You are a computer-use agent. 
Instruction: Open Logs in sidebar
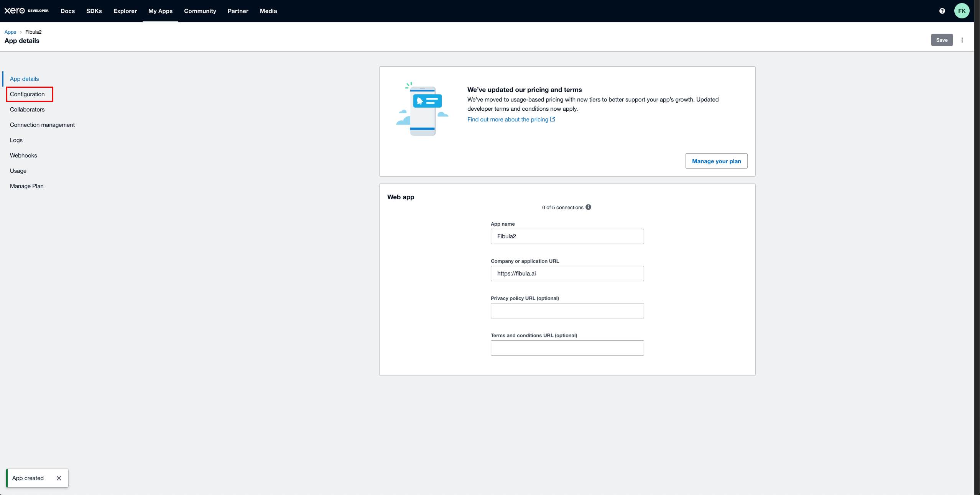(x=16, y=140)
